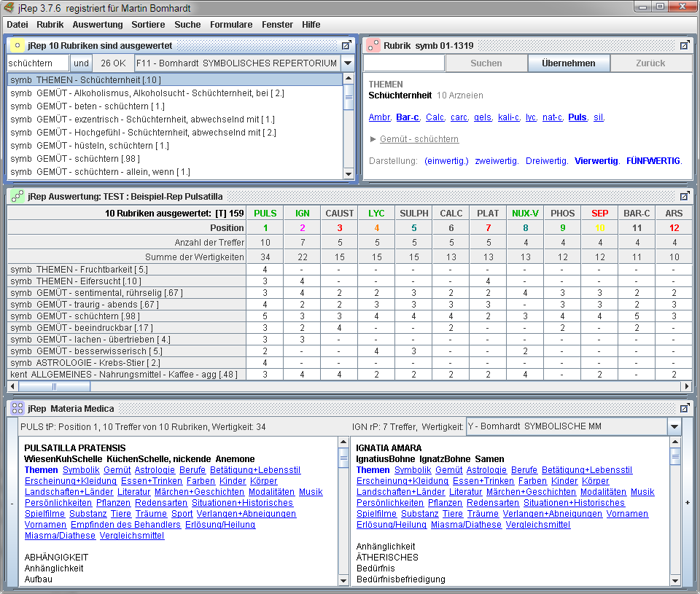
Task: Click the plus button right of Ignatia pane
Action: point(688,502)
